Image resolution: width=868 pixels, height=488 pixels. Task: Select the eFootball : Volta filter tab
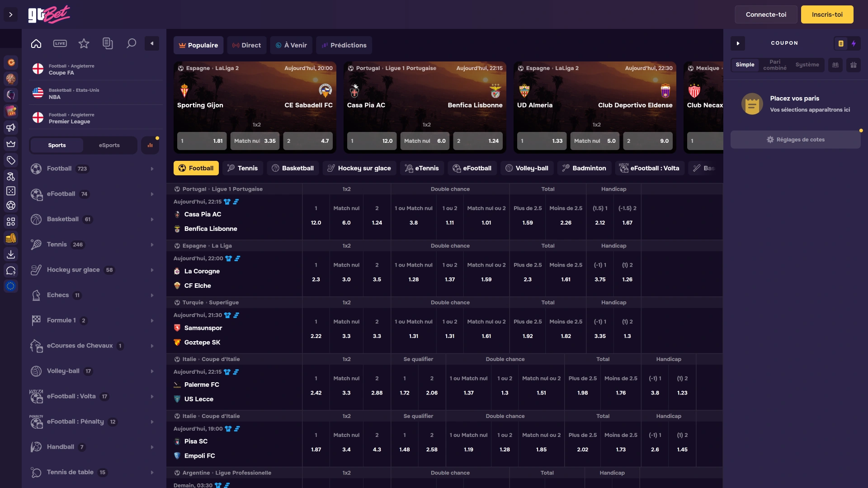(650, 168)
